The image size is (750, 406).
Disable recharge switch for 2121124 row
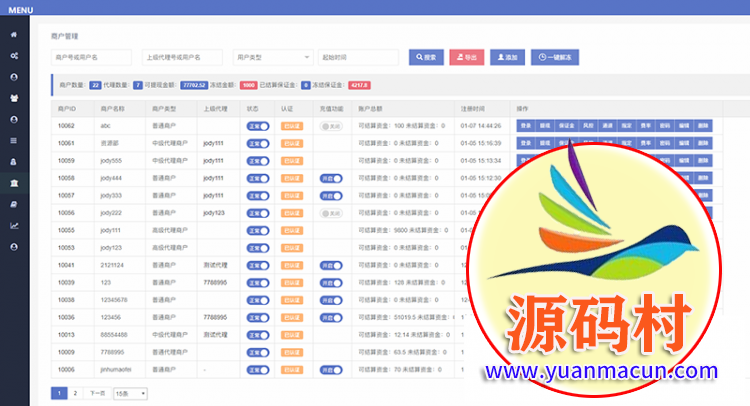coord(331,265)
